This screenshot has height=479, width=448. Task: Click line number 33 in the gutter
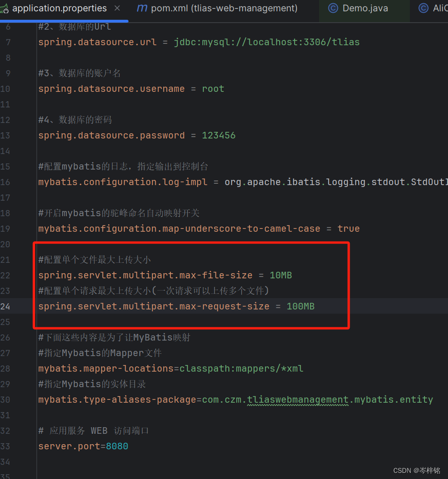(5, 447)
